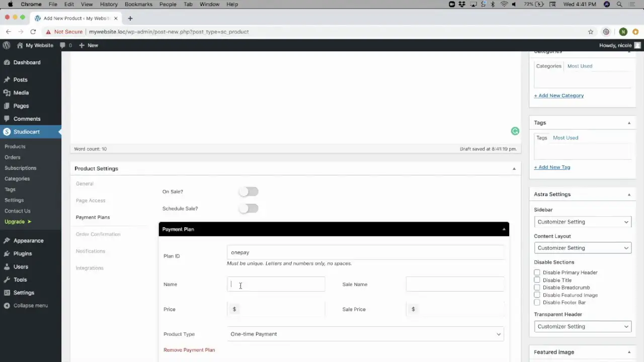This screenshot has width=644, height=362.
Task: Open the Upgrade link in Studiocart
Action: (18, 222)
